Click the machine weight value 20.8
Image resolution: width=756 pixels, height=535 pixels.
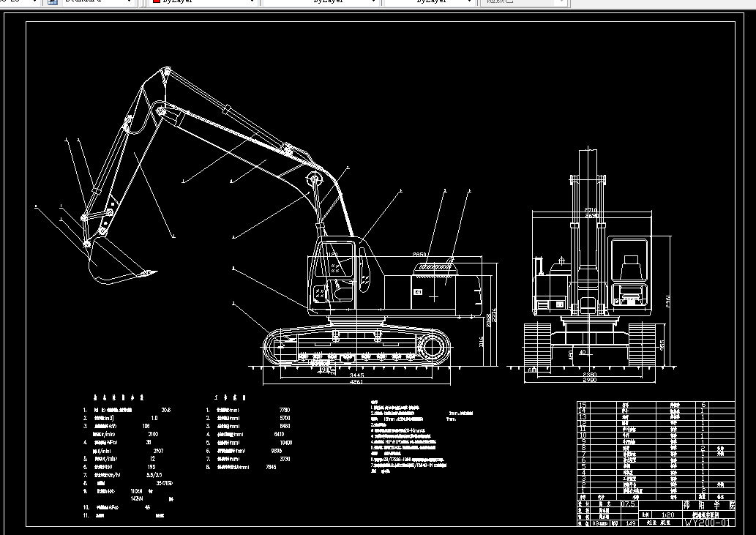pyautogui.click(x=165, y=410)
